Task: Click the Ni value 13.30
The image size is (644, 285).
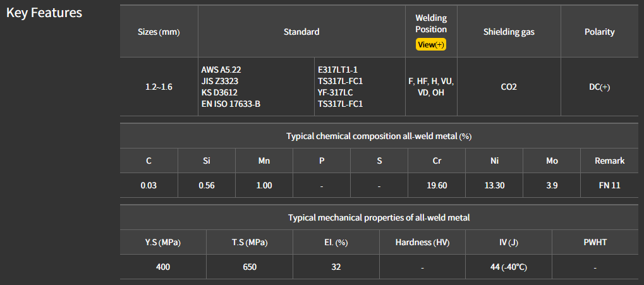Action: tap(494, 185)
